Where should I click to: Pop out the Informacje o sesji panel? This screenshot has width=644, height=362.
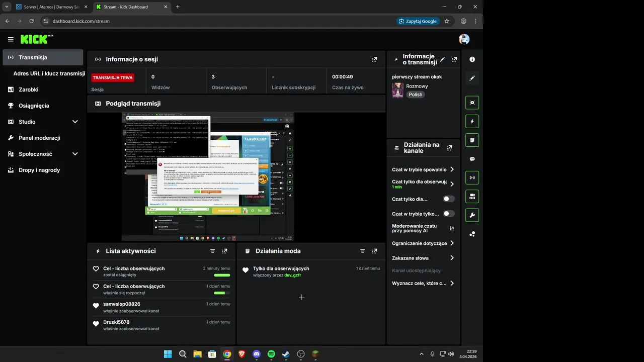tap(374, 59)
